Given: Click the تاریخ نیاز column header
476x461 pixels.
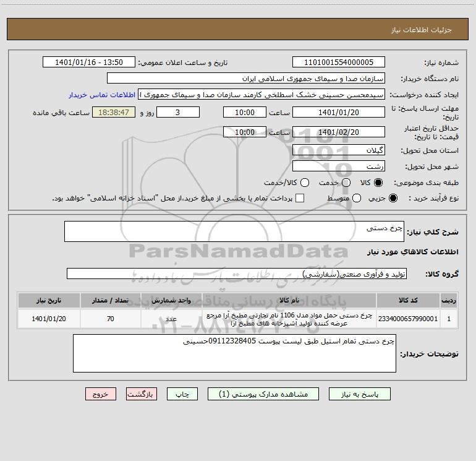Looking at the screenshot, I should tap(49, 300).
